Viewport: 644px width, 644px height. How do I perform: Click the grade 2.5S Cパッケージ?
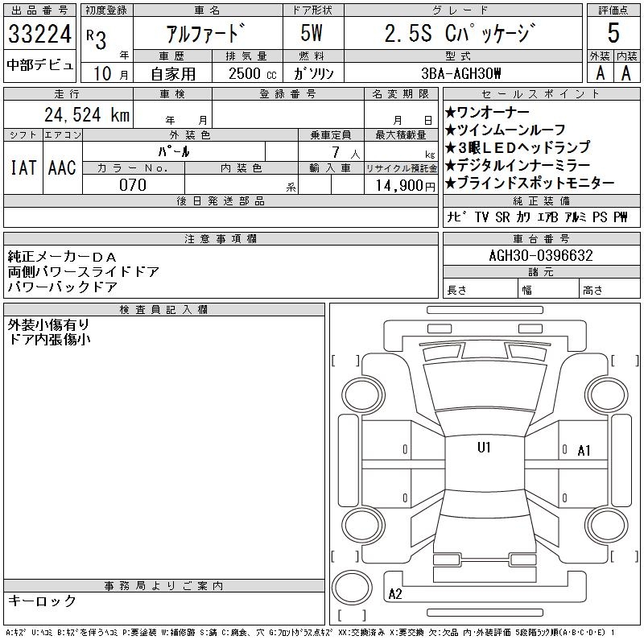[x=460, y=33]
